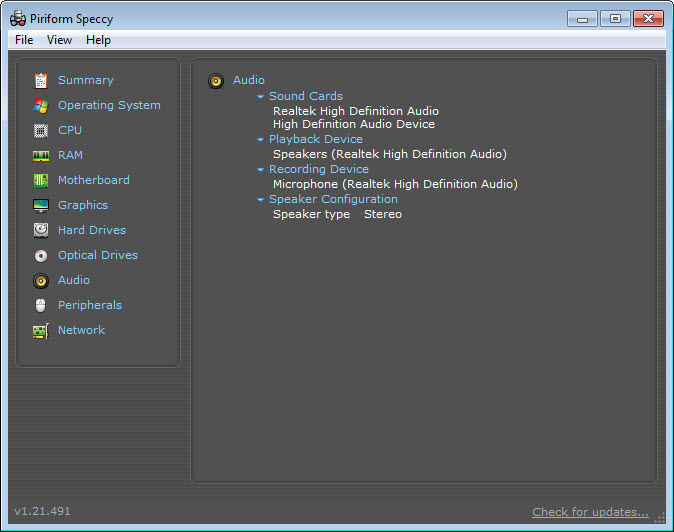Viewport: 674px width, 532px height.
Task: Click the Sound Cards heading
Action: (306, 96)
